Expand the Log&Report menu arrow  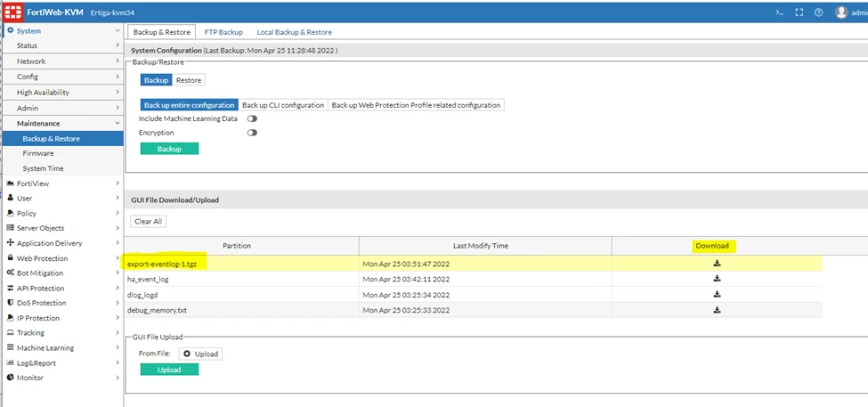click(118, 362)
